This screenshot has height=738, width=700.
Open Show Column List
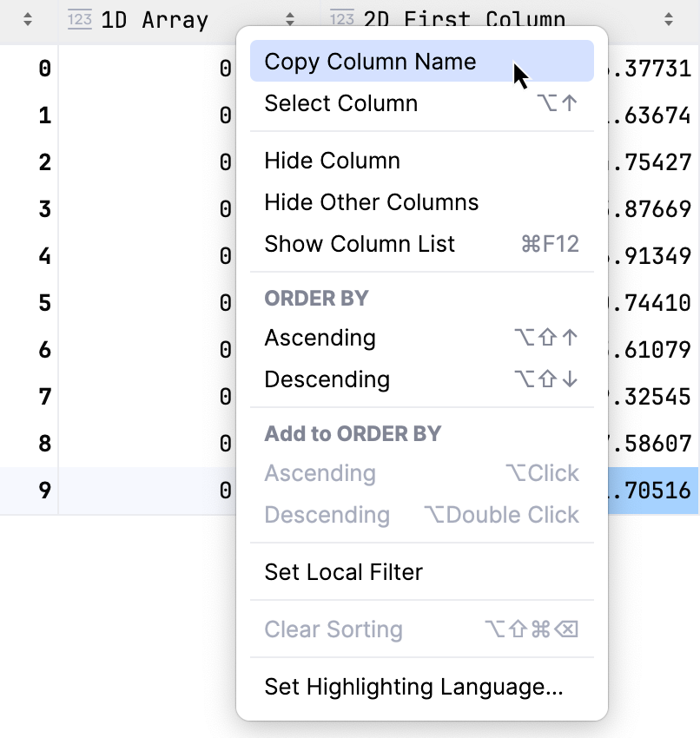point(359,244)
